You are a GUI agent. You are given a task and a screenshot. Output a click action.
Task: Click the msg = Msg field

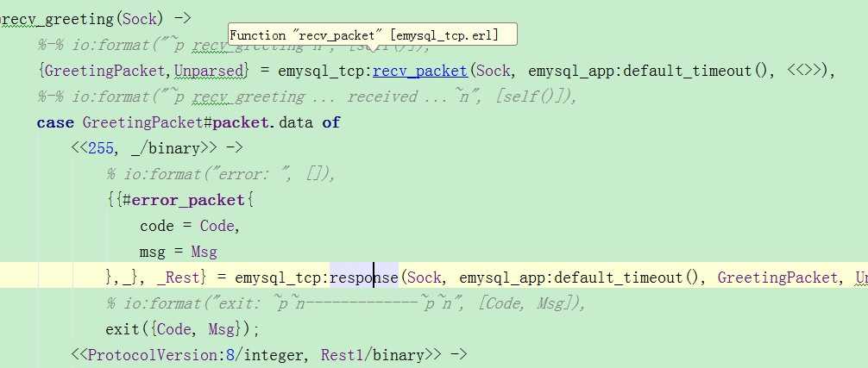(179, 252)
